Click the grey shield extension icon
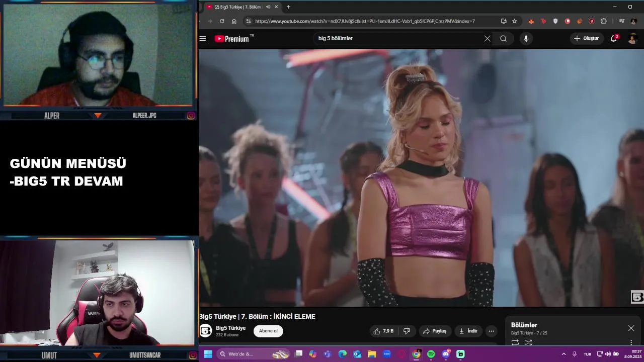 555,21
